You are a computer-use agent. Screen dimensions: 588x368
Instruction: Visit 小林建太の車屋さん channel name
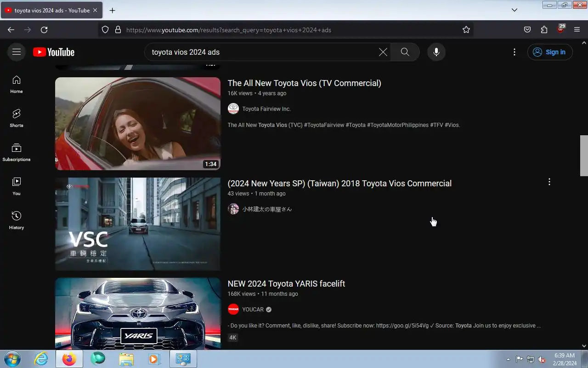tap(267, 209)
